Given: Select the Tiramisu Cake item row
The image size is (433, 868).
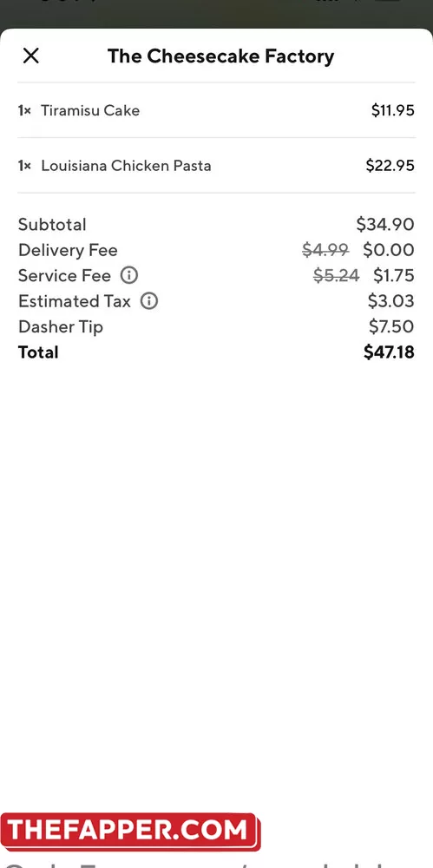Looking at the screenshot, I should click(x=217, y=110).
